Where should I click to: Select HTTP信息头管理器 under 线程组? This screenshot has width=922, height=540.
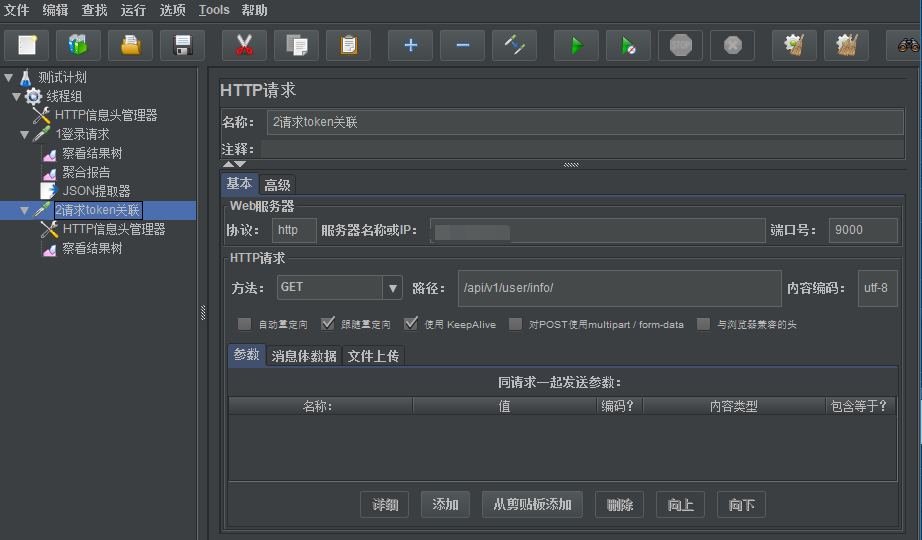pos(106,115)
